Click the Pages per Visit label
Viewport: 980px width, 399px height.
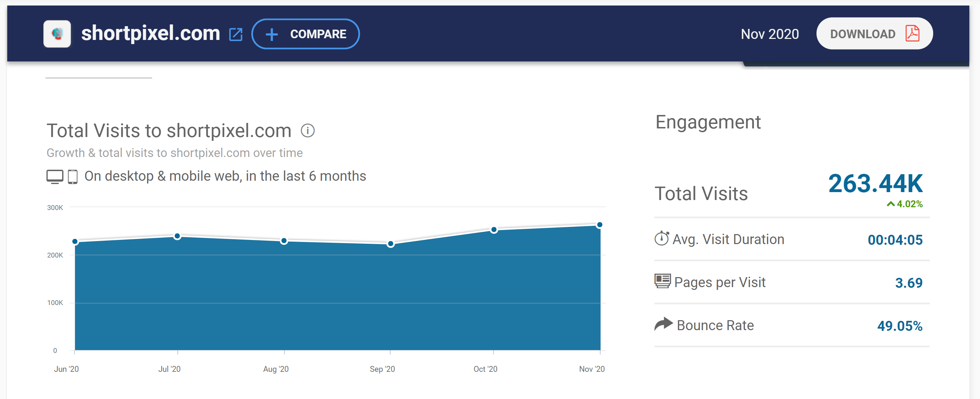pyautogui.click(x=720, y=283)
